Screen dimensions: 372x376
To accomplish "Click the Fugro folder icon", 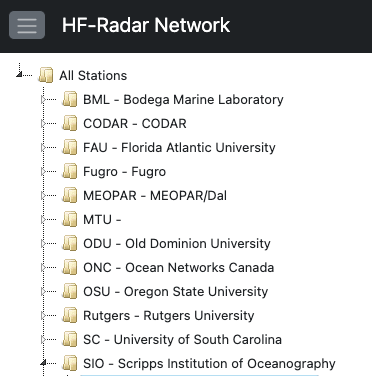I will click(70, 171).
